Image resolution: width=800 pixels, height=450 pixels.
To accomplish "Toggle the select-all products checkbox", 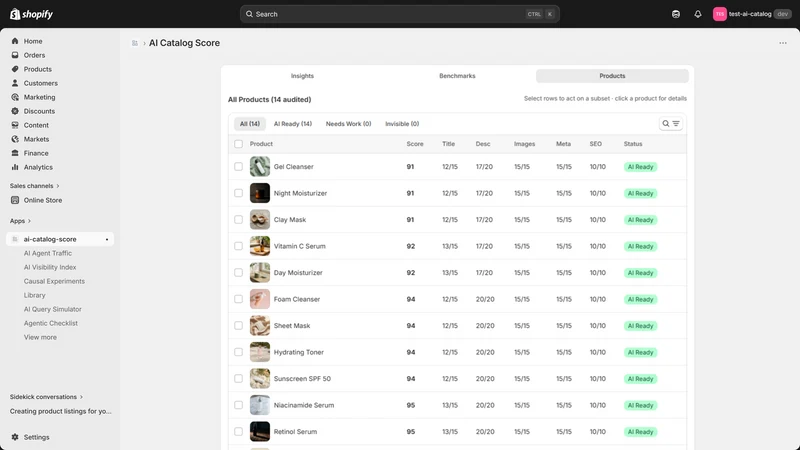I will [238, 144].
